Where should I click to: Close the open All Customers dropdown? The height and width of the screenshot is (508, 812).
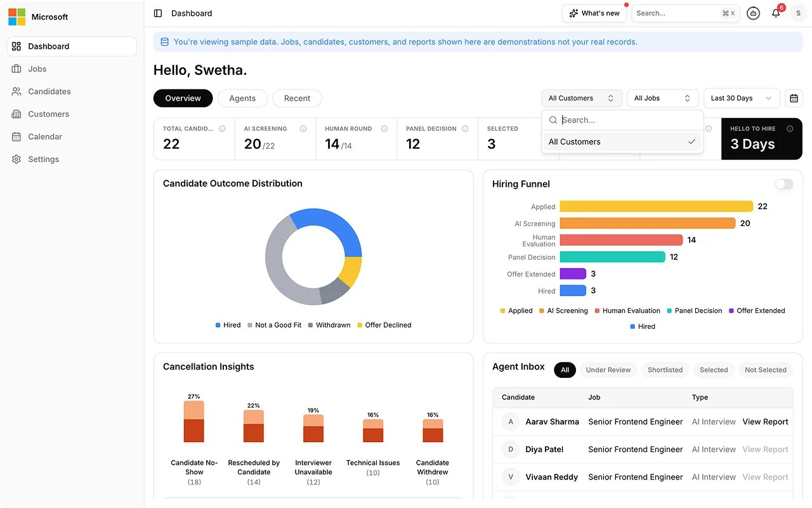pyautogui.click(x=582, y=98)
